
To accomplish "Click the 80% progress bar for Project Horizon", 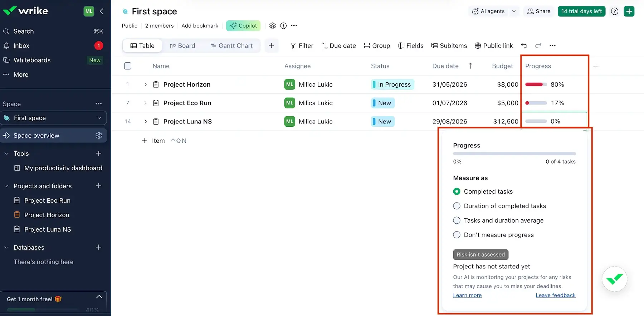I will 536,84.
